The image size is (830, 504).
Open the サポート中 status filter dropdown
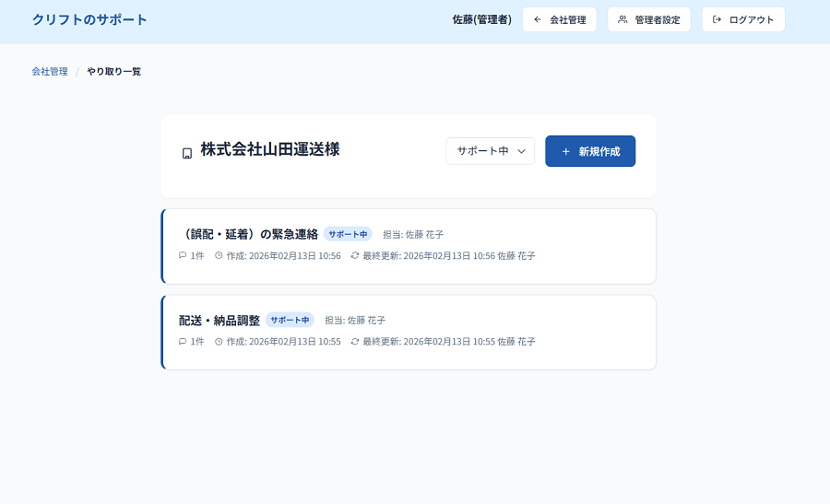tap(490, 151)
